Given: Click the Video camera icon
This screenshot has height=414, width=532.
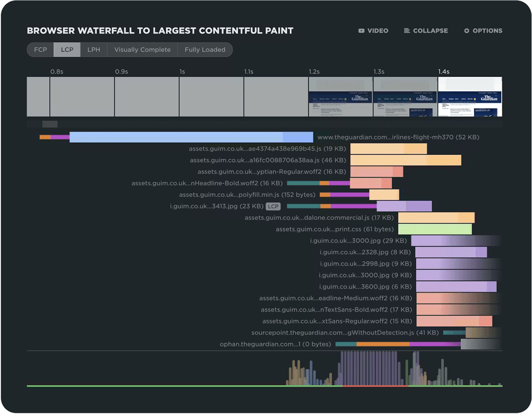Looking at the screenshot, I should tap(361, 31).
